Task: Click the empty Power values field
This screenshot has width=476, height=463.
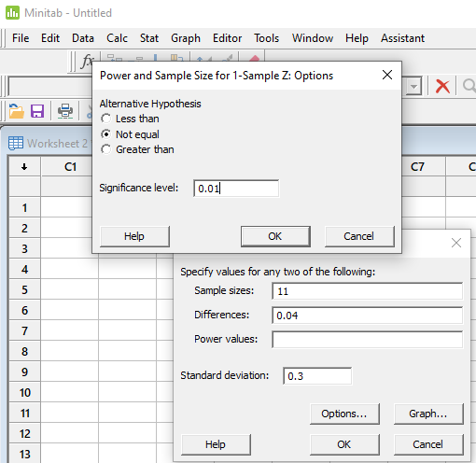Action: point(367,340)
